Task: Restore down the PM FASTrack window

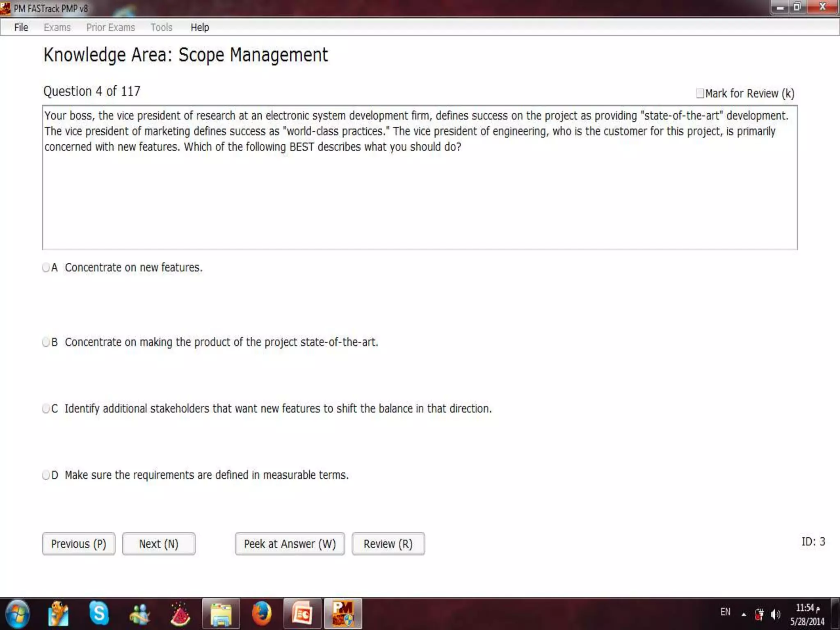Action: pyautogui.click(x=797, y=7)
